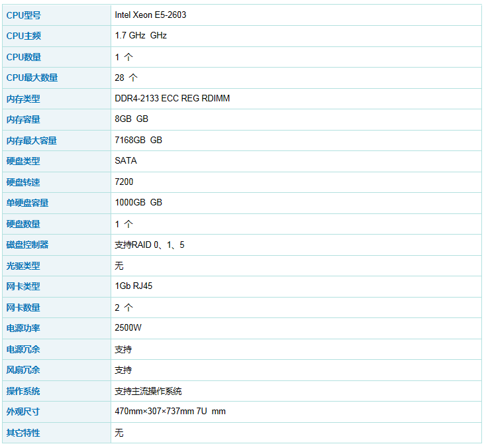This screenshot has height=448, width=486.
Task: Click the 外观尺寸 label
Action: (x=23, y=412)
